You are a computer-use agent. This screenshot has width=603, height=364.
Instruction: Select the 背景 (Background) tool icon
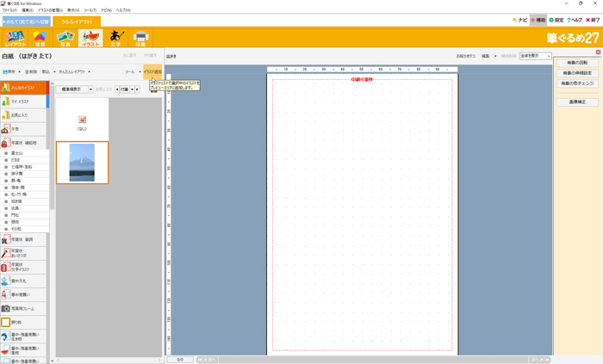40,37
